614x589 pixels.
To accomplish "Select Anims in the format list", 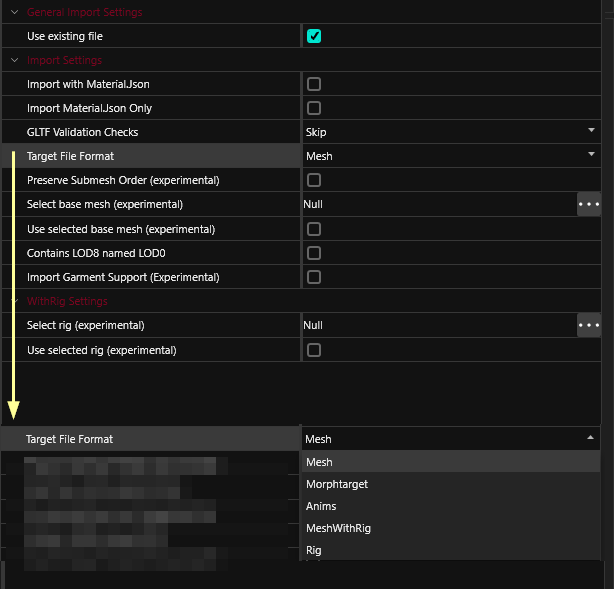I will 321,506.
